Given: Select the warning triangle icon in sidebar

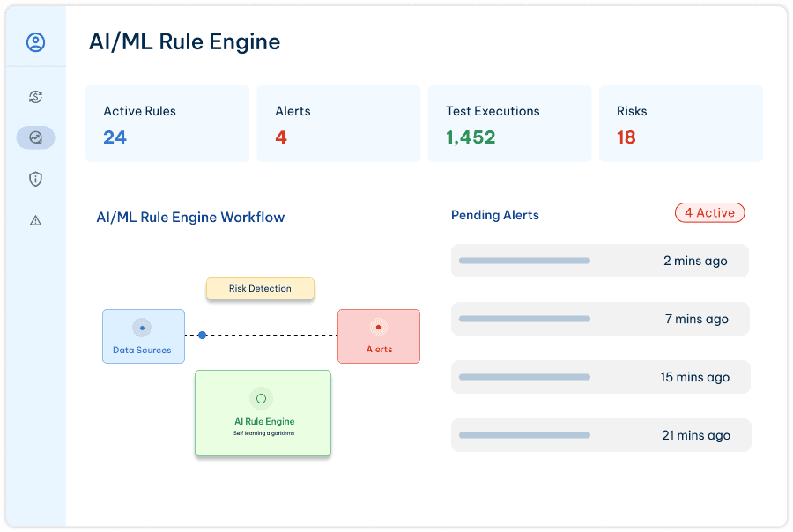Looking at the screenshot, I should click(x=35, y=219).
